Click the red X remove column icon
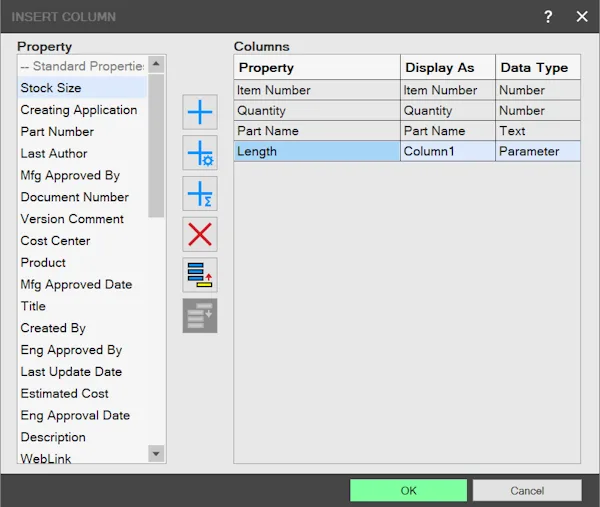This screenshot has width=600, height=507. [x=200, y=234]
